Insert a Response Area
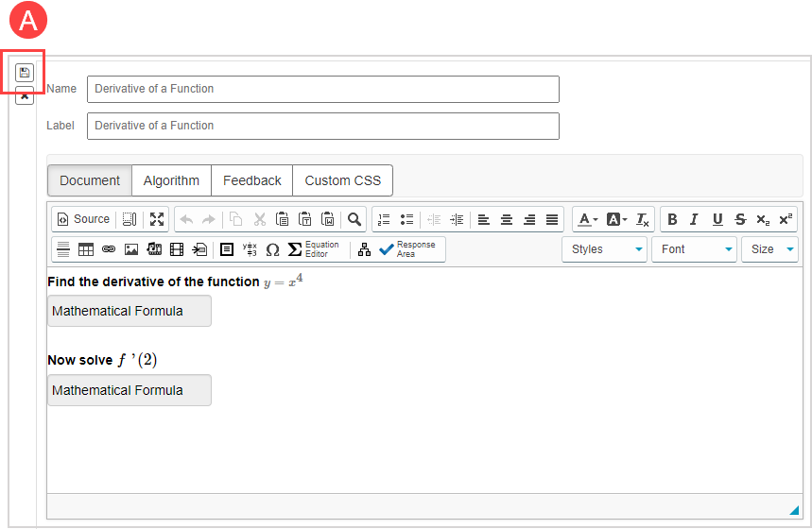 coord(407,249)
